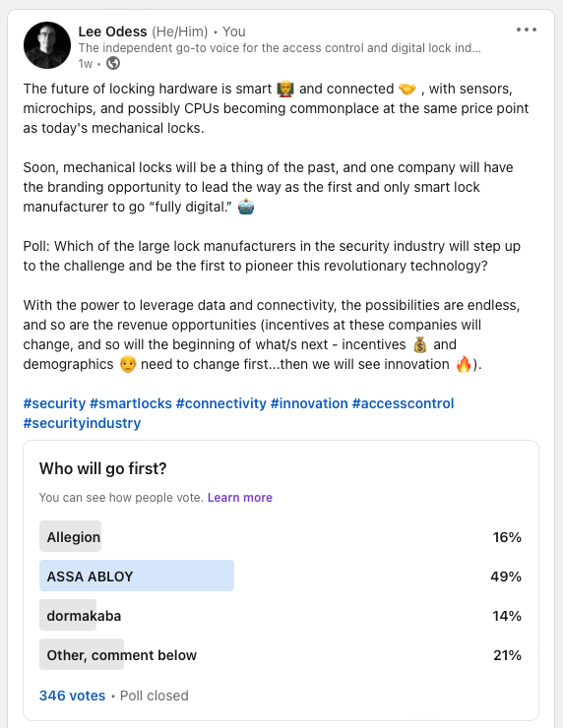
Task: Click the globe public visibility icon
Action: click(113, 63)
